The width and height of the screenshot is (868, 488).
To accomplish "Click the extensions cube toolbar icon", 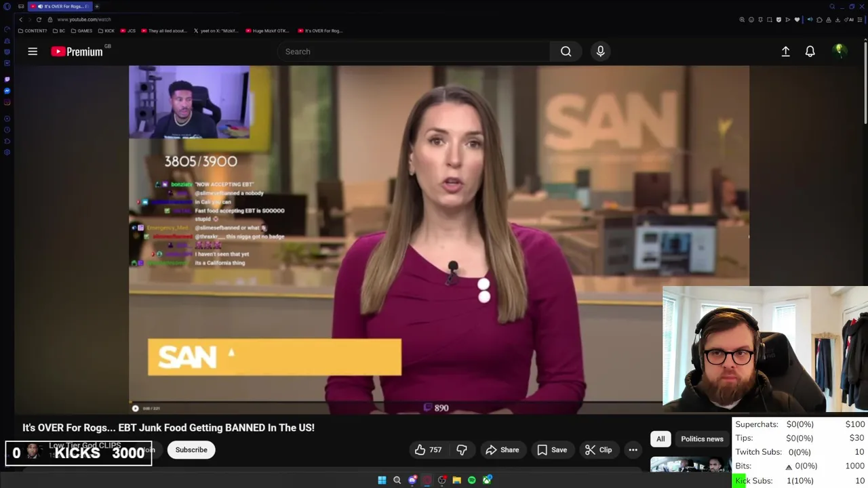I will (819, 20).
